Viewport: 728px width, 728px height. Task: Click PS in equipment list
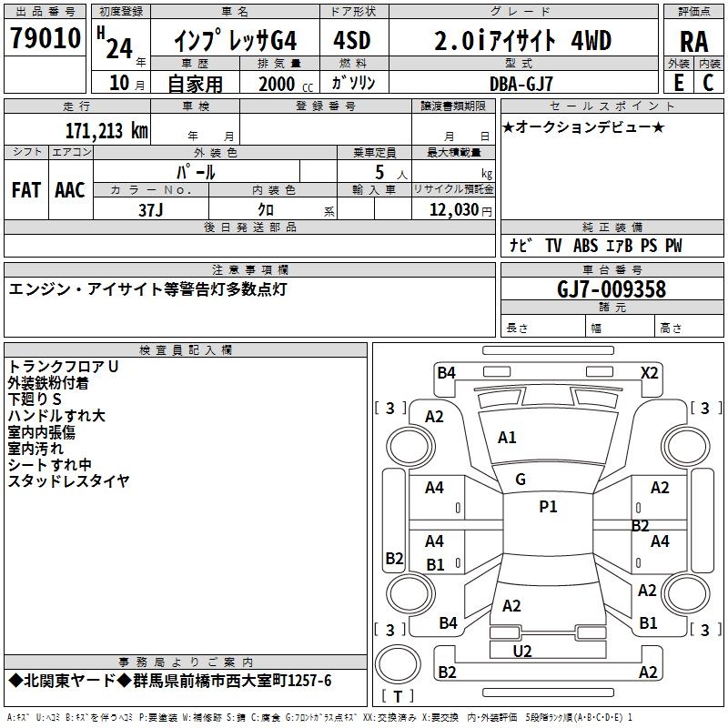coord(649,245)
